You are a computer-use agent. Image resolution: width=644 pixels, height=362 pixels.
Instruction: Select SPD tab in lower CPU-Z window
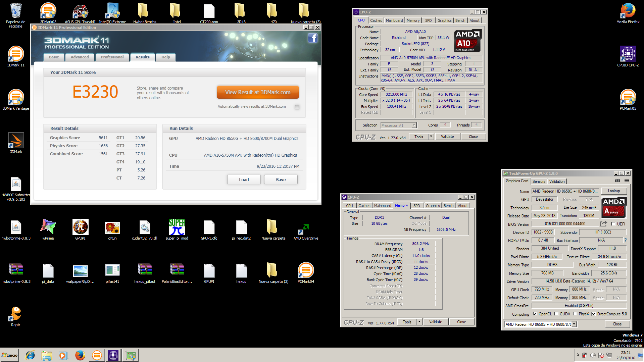coord(416,206)
